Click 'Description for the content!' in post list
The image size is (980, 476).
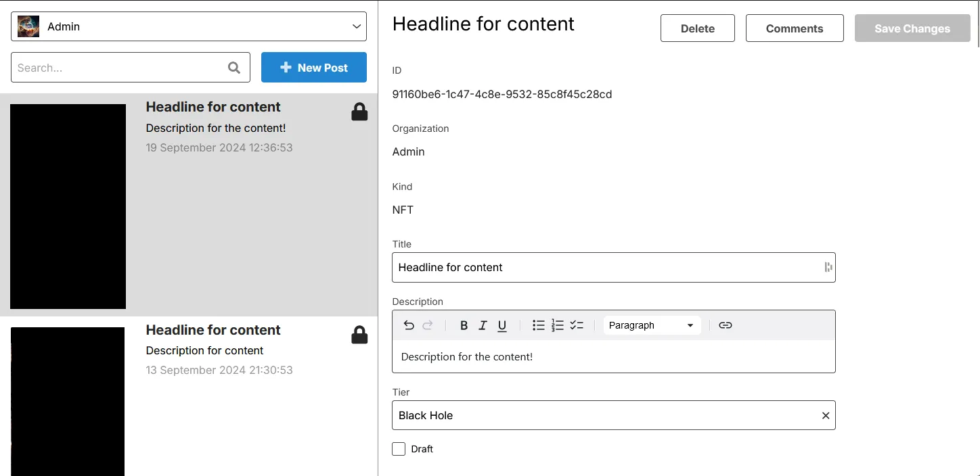(216, 128)
